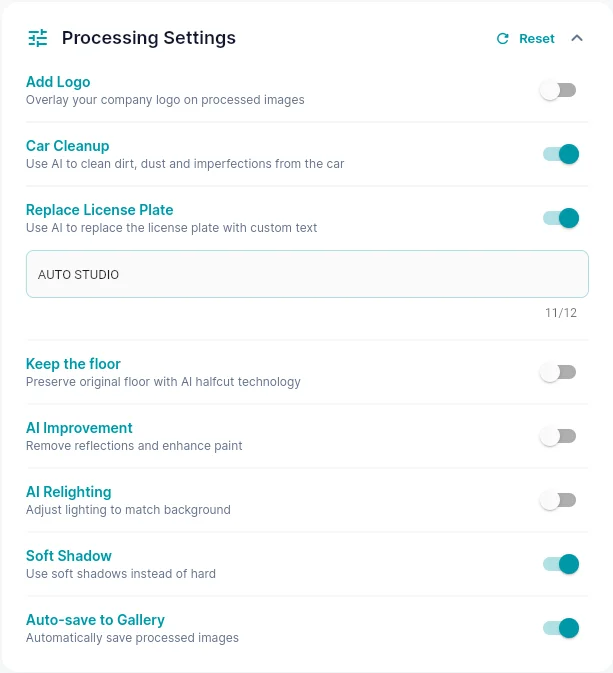
Task: Disable the Soft Shadow toggle
Action: tap(561, 564)
